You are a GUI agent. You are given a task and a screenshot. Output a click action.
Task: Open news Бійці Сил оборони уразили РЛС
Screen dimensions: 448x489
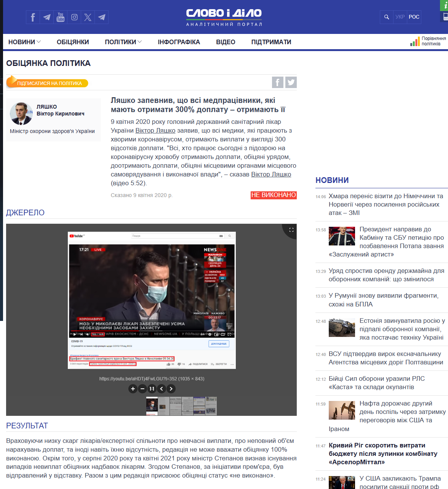pos(377,383)
